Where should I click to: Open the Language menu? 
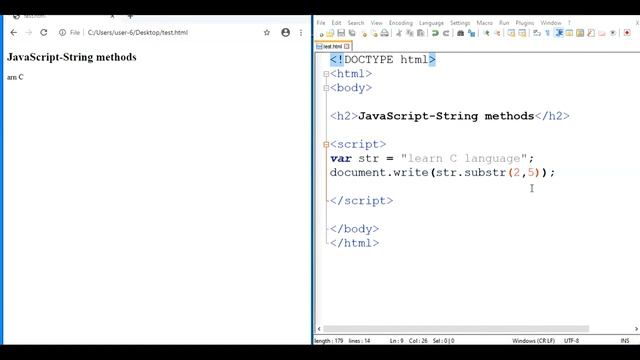[x=431, y=23]
